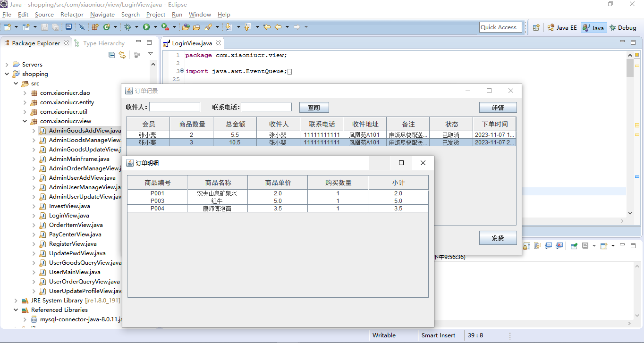Click the Scroll Lock console icon
The image size is (644, 343).
coord(526,246)
